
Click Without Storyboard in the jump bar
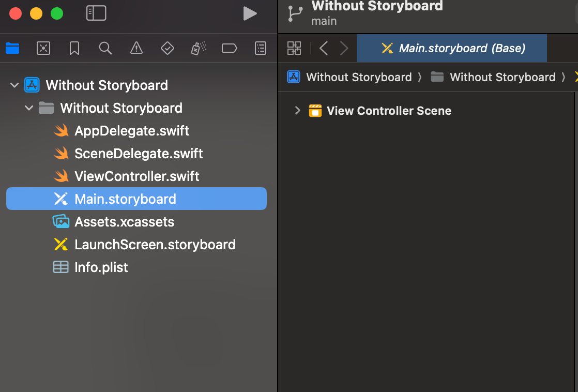click(359, 77)
